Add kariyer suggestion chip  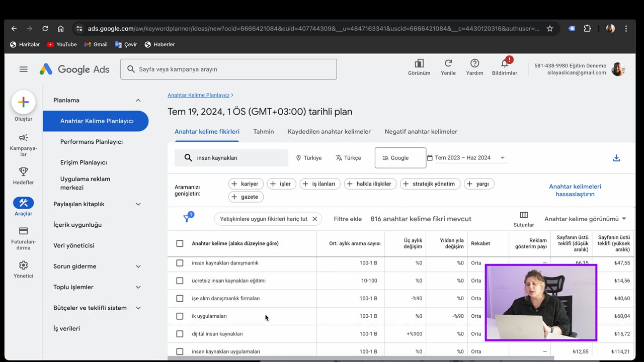246,184
